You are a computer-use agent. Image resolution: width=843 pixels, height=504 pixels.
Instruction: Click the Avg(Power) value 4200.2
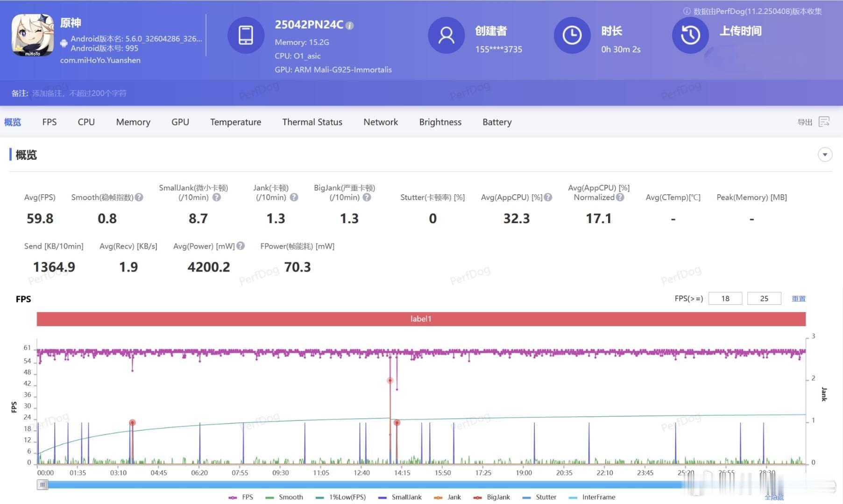(209, 267)
